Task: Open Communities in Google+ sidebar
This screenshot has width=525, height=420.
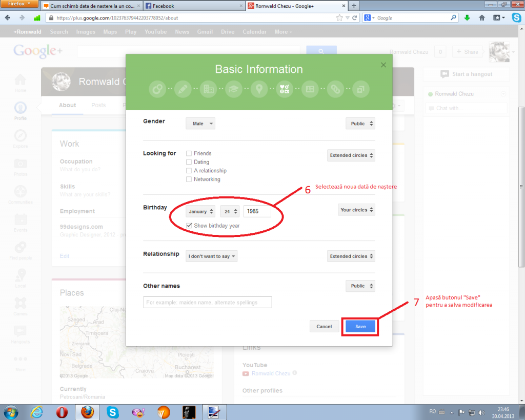Action: click(x=21, y=194)
